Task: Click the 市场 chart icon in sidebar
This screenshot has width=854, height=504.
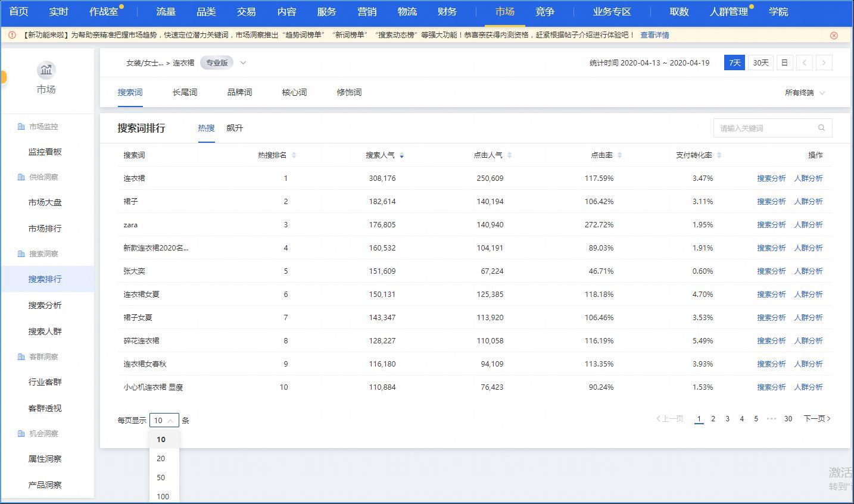Action: coord(46,70)
